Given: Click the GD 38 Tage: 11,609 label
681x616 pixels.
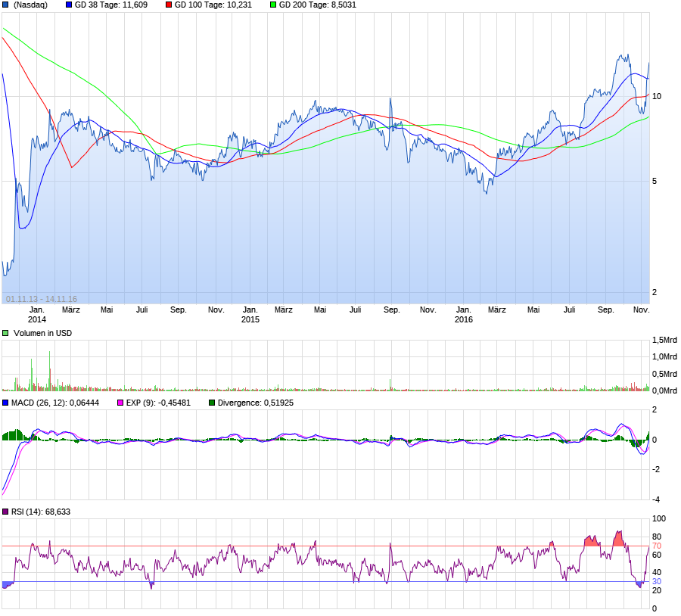Looking at the screenshot, I should (x=110, y=5).
